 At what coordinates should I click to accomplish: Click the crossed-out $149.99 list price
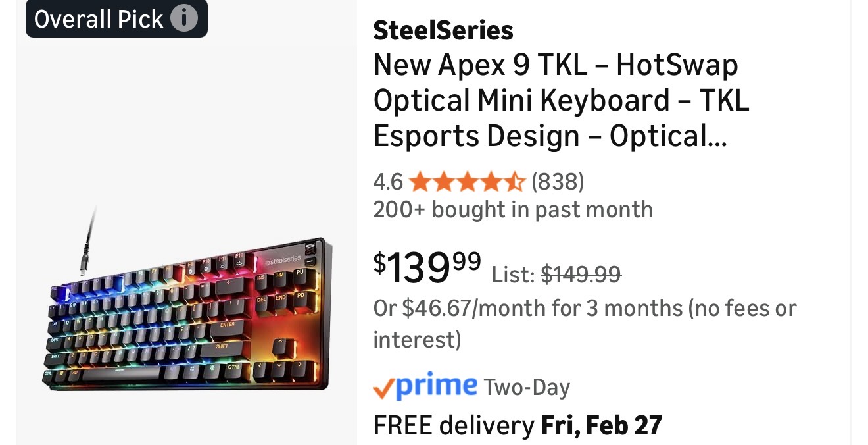point(581,273)
